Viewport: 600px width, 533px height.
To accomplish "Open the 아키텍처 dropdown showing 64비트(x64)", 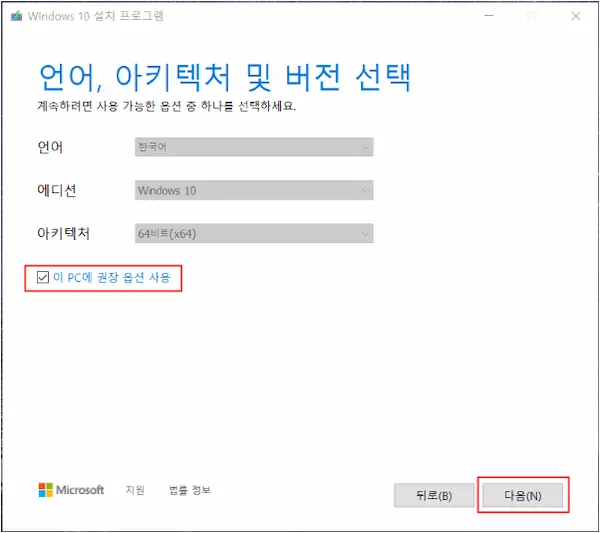I will pyautogui.click(x=254, y=233).
